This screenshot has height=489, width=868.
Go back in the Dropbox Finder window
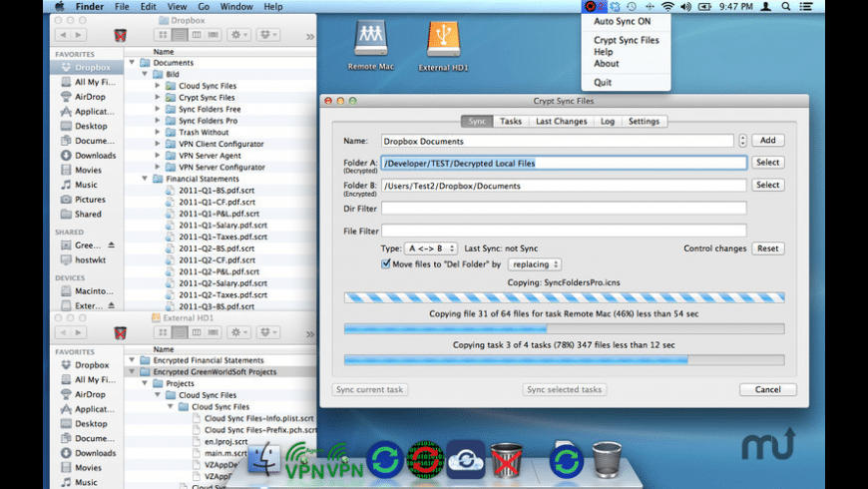(63, 35)
